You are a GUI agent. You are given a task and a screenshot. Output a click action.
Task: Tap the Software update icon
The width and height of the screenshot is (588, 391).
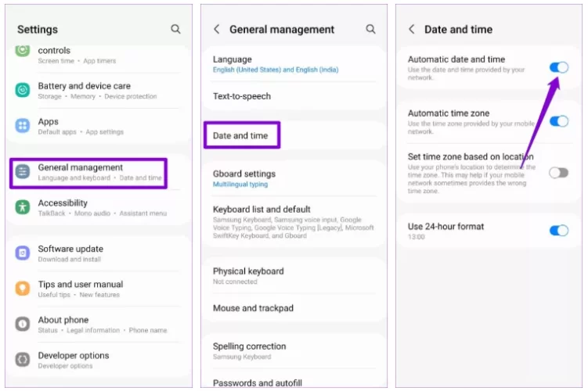23,253
